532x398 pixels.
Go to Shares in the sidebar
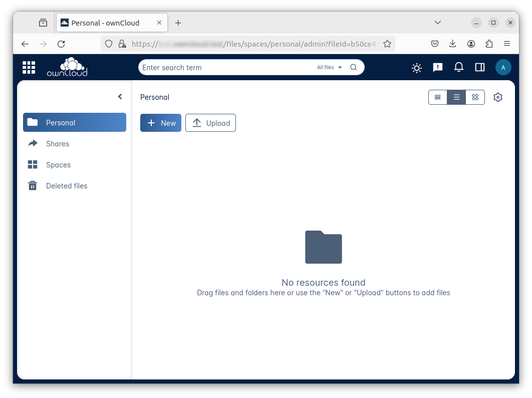tap(58, 144)
